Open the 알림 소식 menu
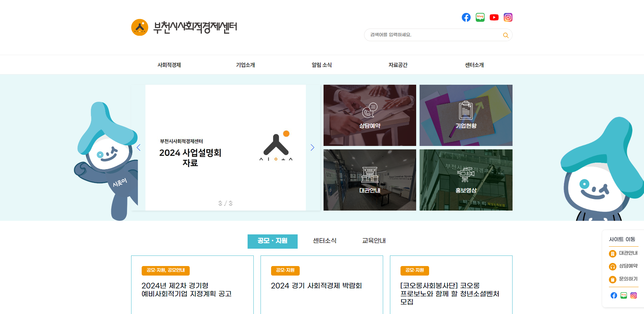The image size is (644, 314). pos(322,65)
